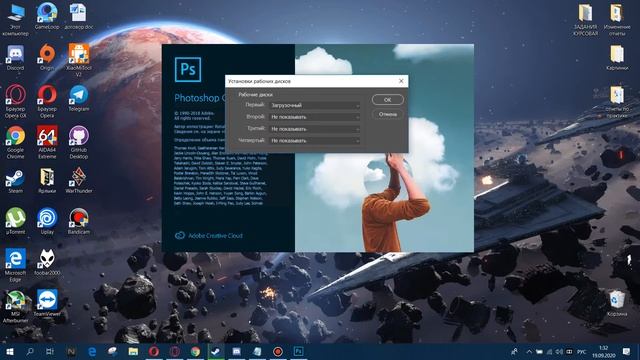Select the TeamViewer desktop shortcut
This screenshot has width=640, height=360.
tap(47, 303)
